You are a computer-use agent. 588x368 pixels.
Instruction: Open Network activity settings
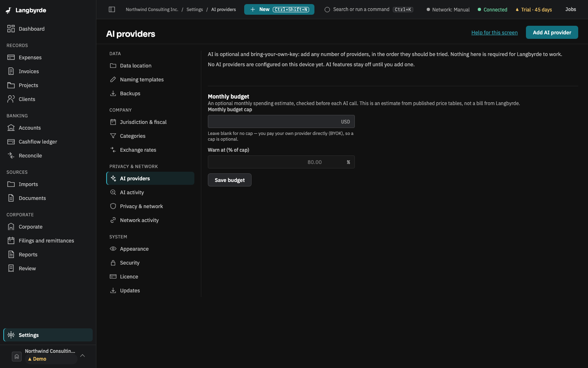click(x=150, y=220)
